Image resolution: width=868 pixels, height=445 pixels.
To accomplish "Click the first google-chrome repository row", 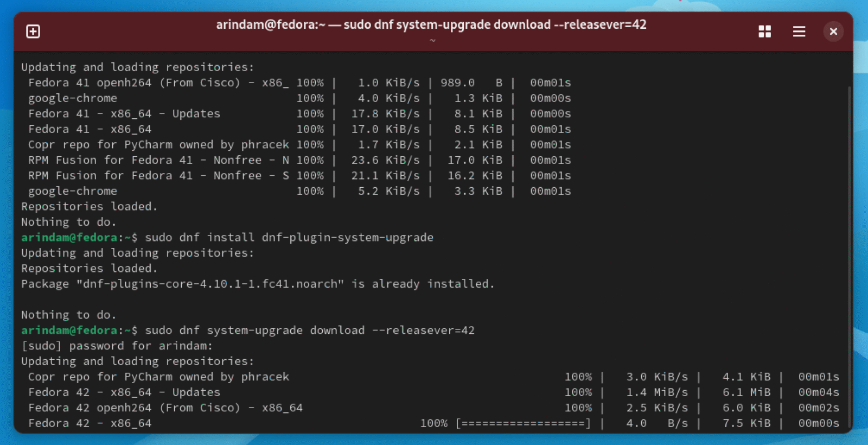I will click(299, 98).
